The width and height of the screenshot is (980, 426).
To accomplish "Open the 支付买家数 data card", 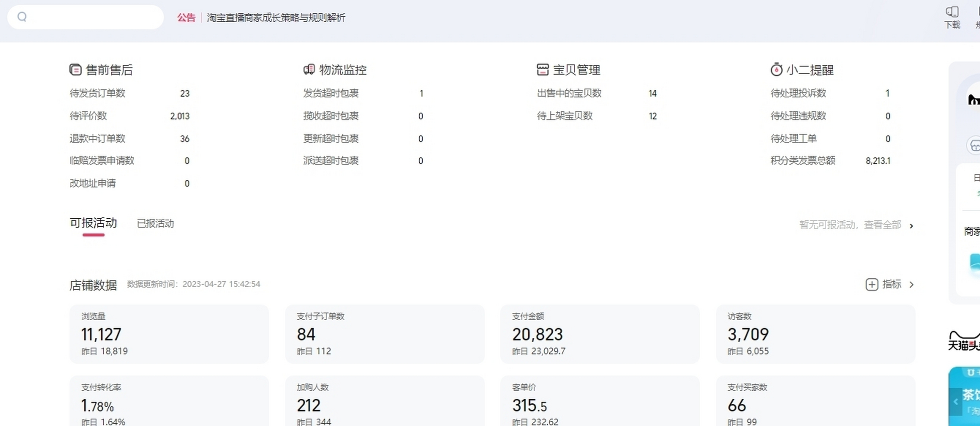I will (816, 401).
